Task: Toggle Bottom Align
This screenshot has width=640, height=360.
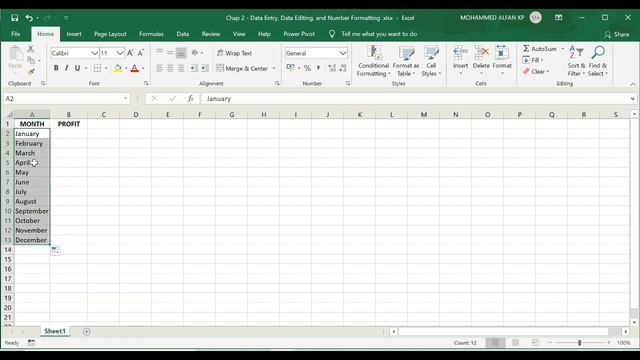Action: [181, 53]
